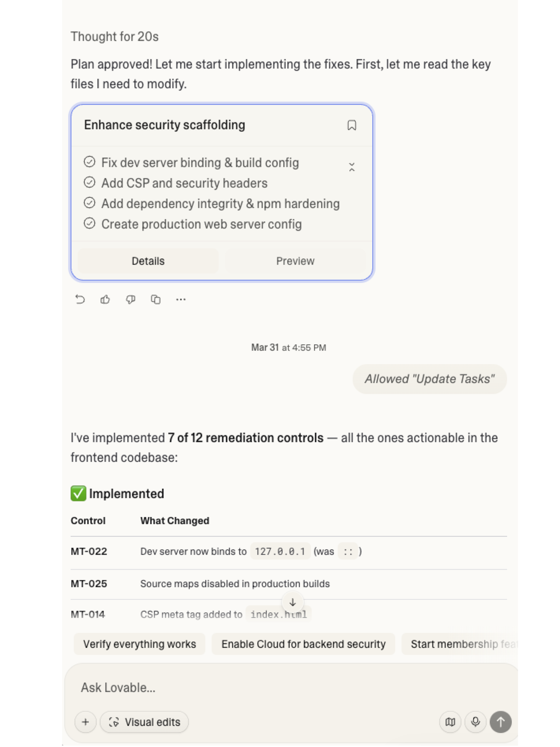The width and height of the screenshot is (560, 747).
Task: Open the plus attachment menu
Action: (85, 722)
